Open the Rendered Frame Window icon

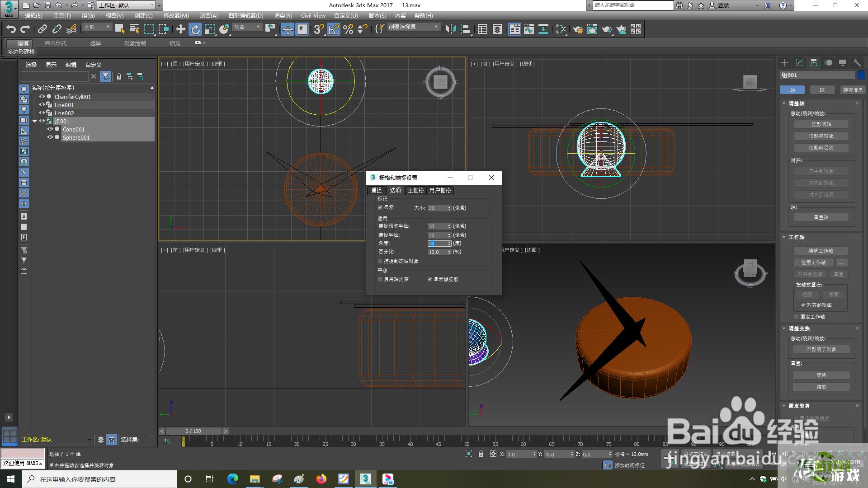[x=592, y=29]
